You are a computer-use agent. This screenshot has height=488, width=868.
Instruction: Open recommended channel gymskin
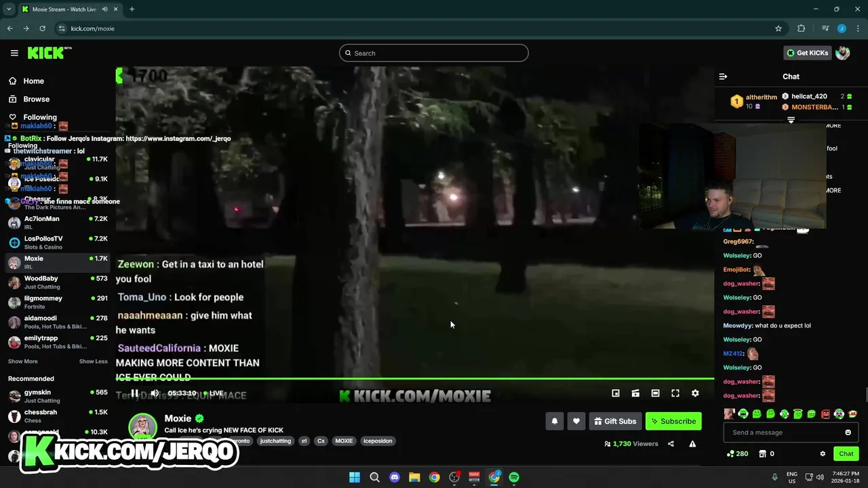[57, 396]
